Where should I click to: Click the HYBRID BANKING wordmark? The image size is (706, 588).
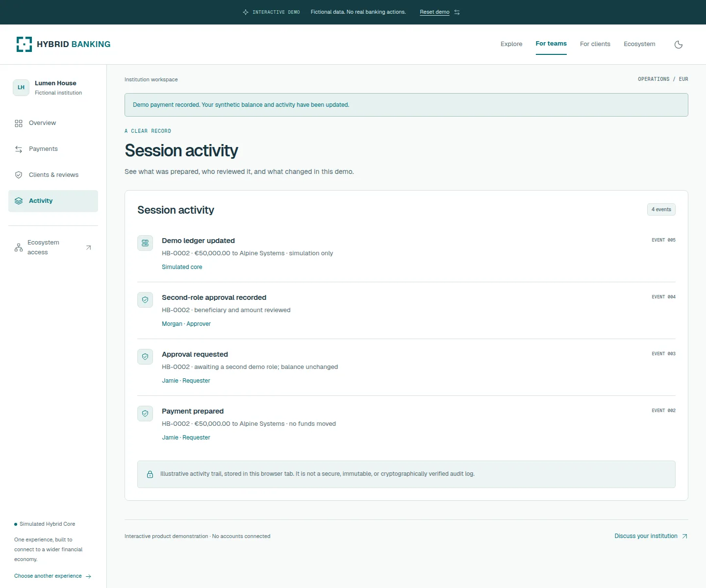point(74,44)
